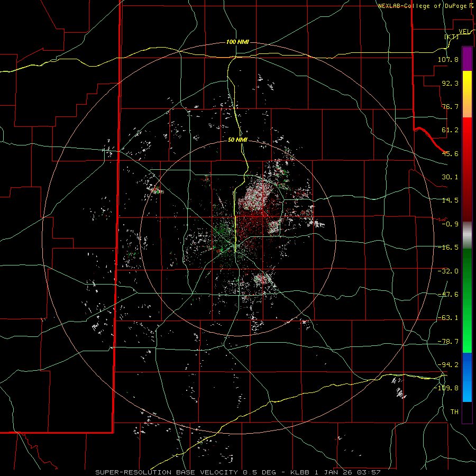Click the VEL legend title
Image resolution: width=476 pixels, height=476 pixels.
tap(464, 31)
